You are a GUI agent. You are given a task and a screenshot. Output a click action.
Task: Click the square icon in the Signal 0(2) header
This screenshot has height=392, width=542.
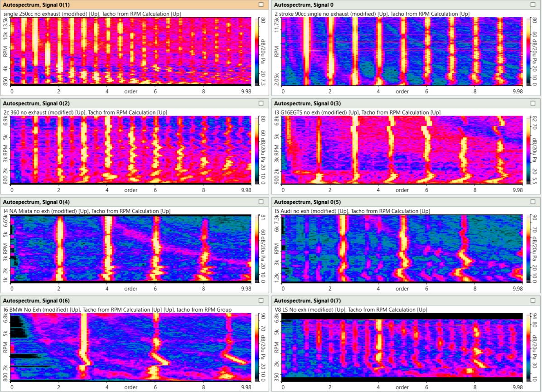pos(261,103)
